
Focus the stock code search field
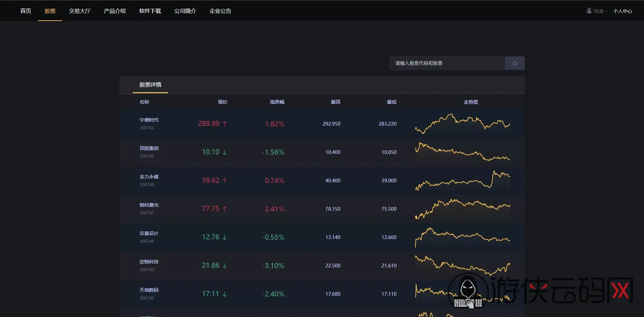pos(447,63)
